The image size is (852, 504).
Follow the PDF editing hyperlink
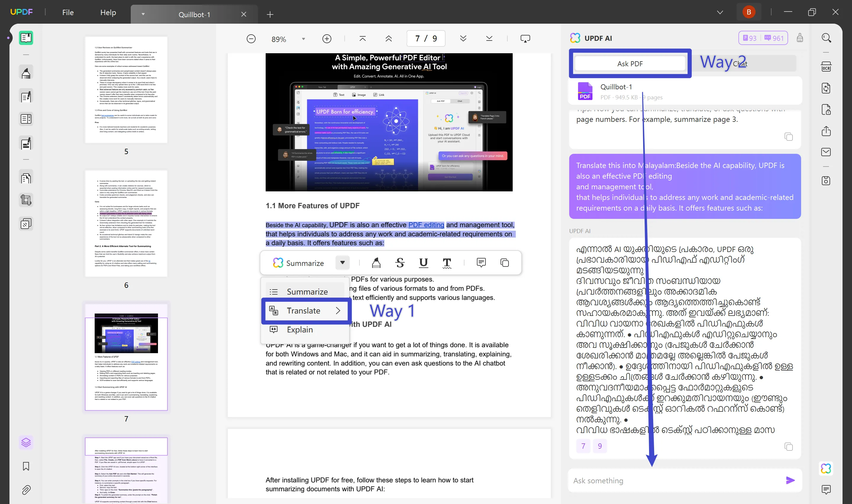click(426, 225)
